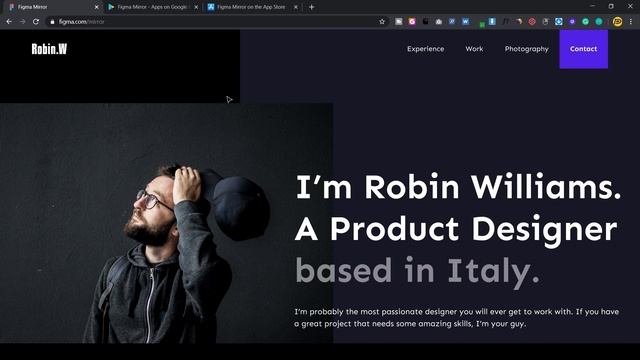
Task: Click the forward navigation arrow
Action: 22,22
